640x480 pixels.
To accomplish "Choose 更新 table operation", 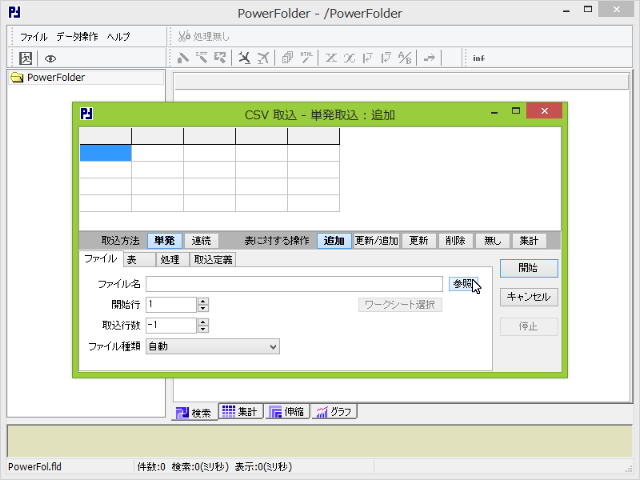I will (x=419, y=240).
